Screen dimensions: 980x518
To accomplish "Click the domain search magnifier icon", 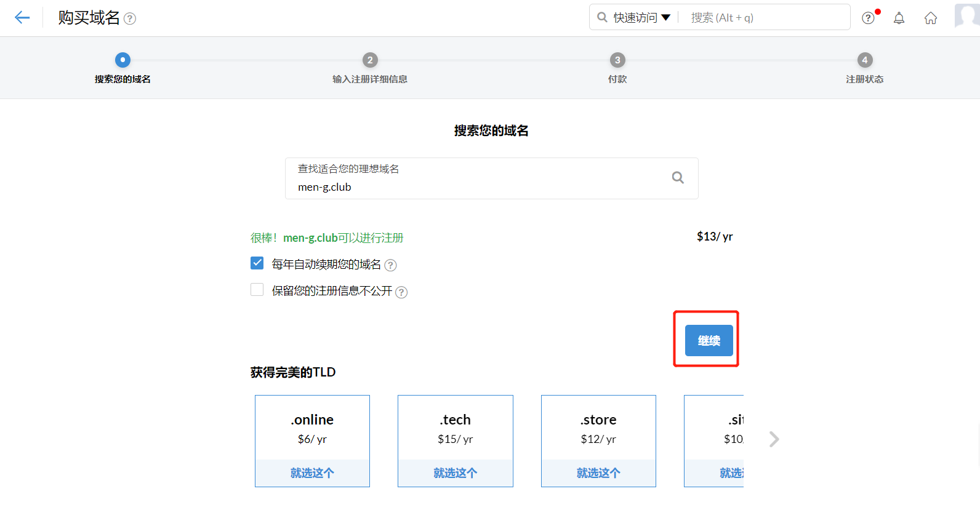I will point(678,178).
